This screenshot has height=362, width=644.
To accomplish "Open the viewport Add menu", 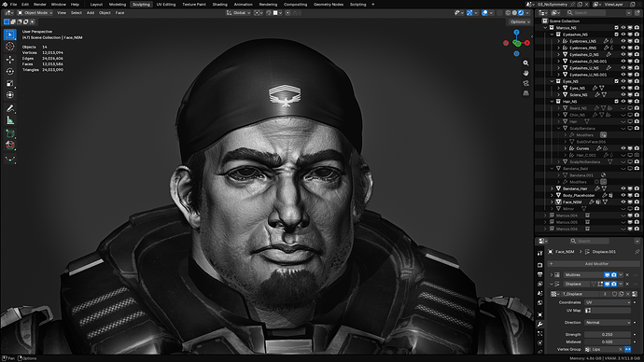I will click(x=91, y=13).
